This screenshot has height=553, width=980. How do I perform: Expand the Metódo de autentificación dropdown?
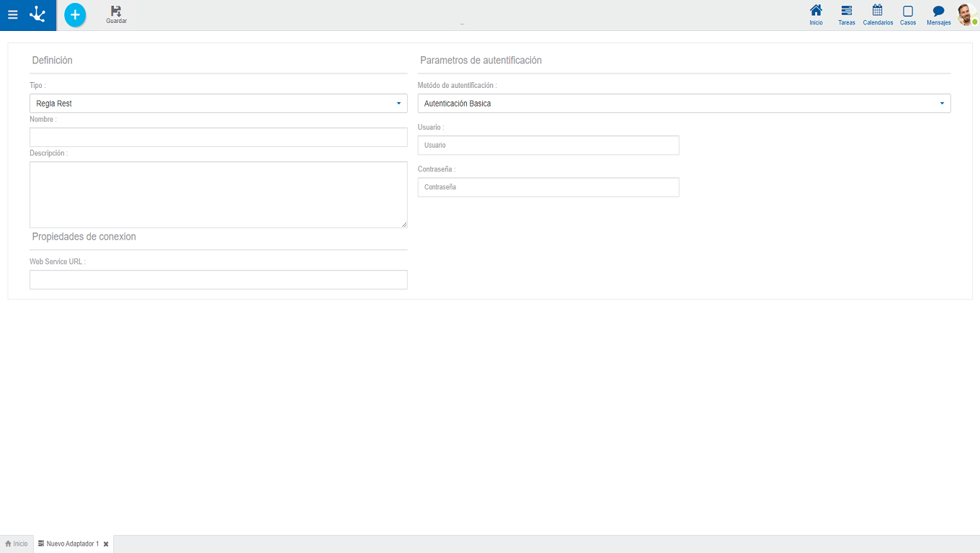[684, 103]
